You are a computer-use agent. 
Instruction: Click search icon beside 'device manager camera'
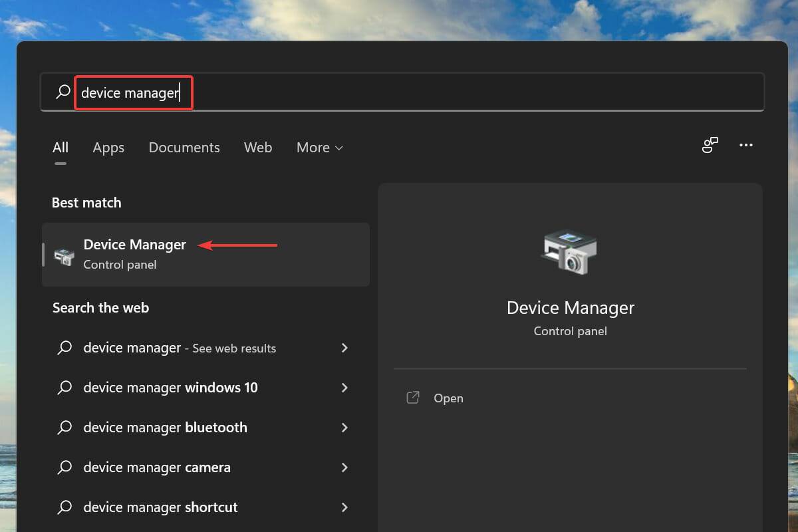pos(65,467)
